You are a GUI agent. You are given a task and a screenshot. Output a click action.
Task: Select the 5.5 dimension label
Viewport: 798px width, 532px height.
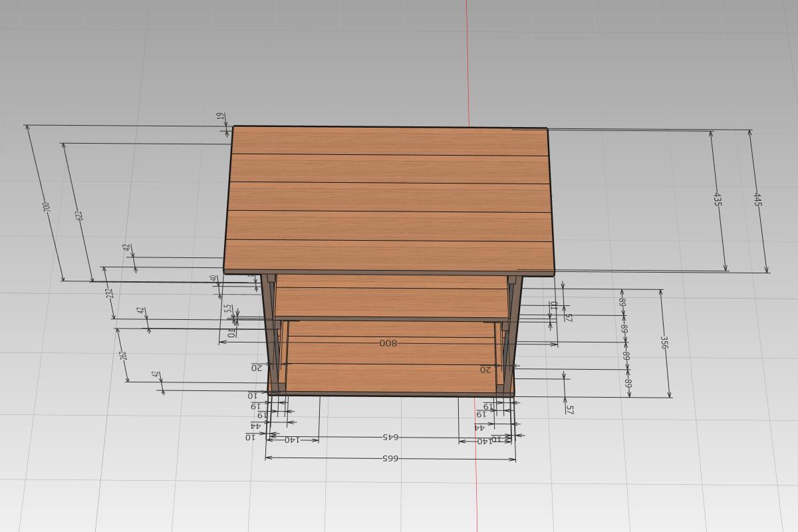click(227, 309)
